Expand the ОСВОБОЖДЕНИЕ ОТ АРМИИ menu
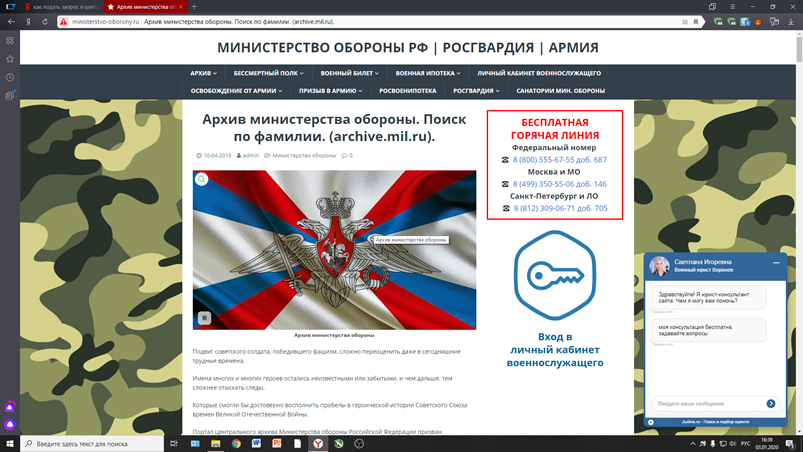Screen dimensions: 803x452 [236, 91]
